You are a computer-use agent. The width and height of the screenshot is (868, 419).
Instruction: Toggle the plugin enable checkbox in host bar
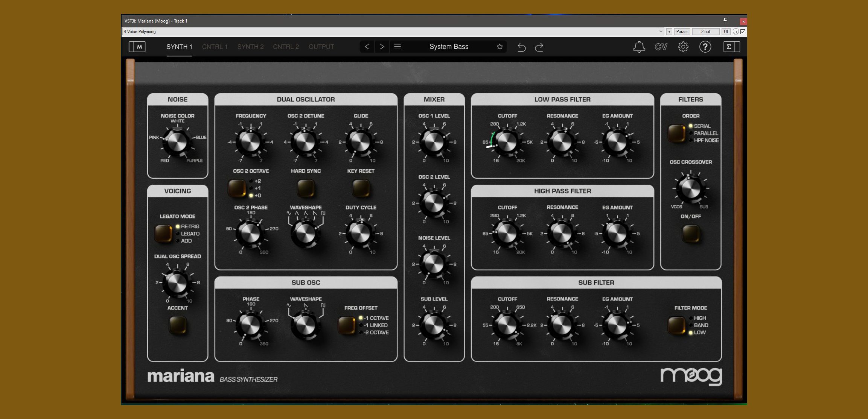[x=743, y=32]
